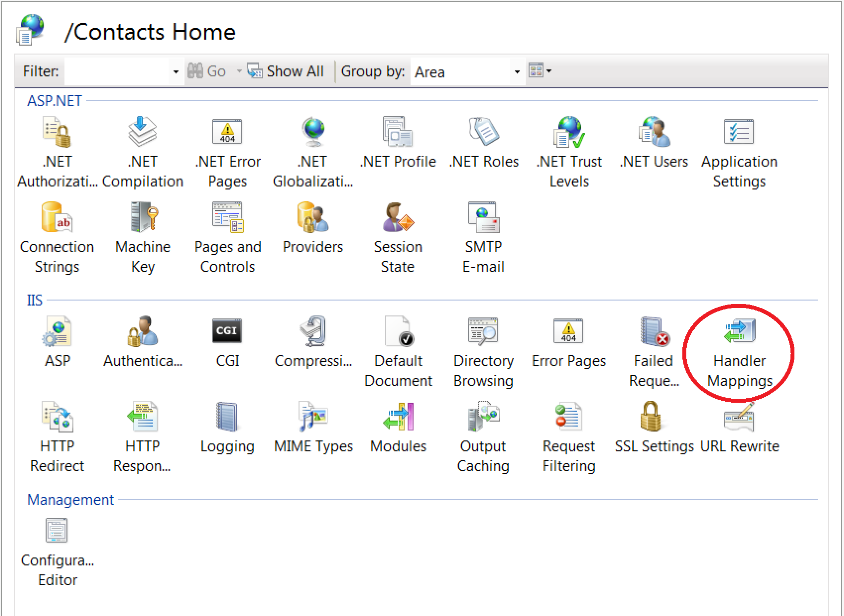This screenshot has width=844, height=616.
Task: Click the Go filter button
Action: 207,71
